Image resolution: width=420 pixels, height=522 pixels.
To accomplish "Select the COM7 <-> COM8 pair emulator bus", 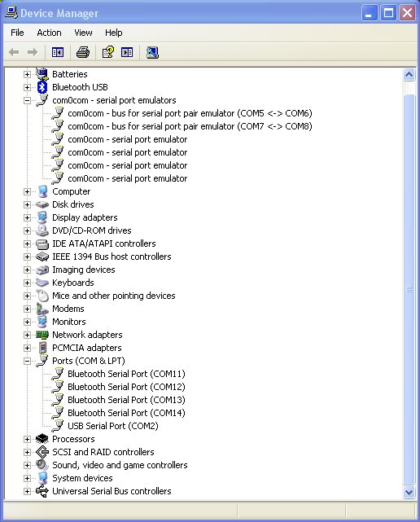I will click(x=190, y=126).
